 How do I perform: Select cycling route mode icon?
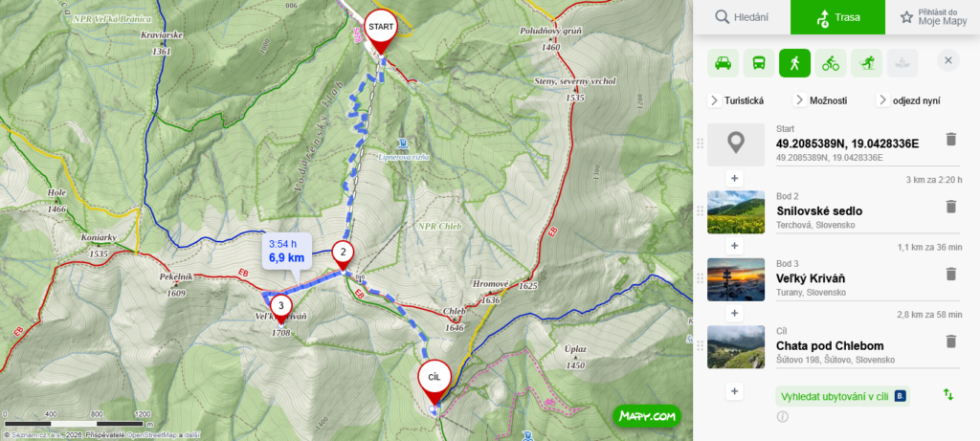[831, 63]
